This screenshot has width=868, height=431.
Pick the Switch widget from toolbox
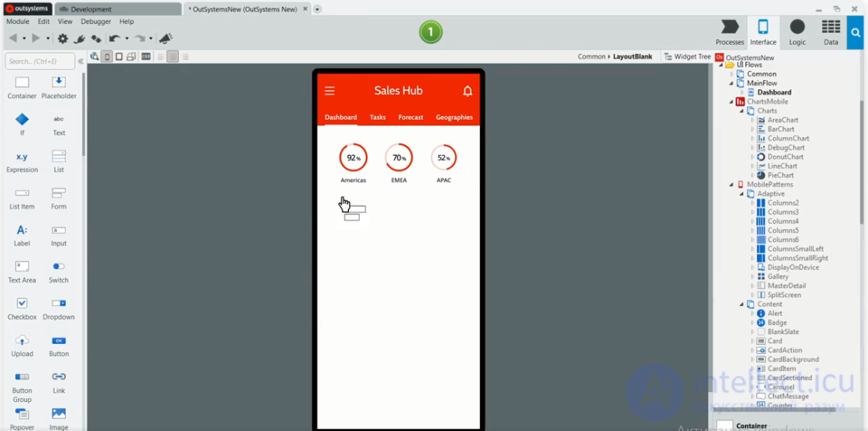click(x=58, y=272)
